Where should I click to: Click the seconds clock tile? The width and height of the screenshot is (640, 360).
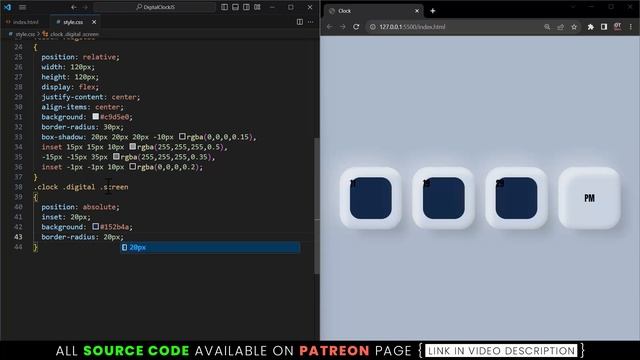516,198
